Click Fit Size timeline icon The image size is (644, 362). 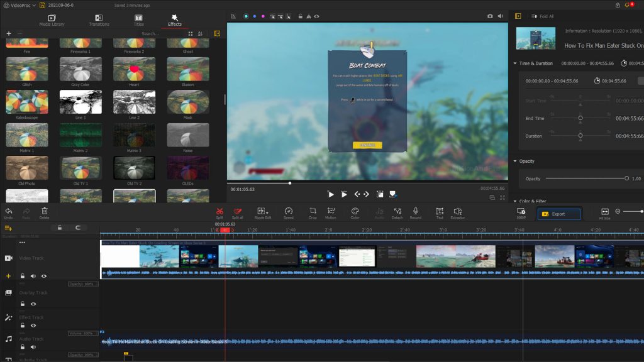click(604, 214)
